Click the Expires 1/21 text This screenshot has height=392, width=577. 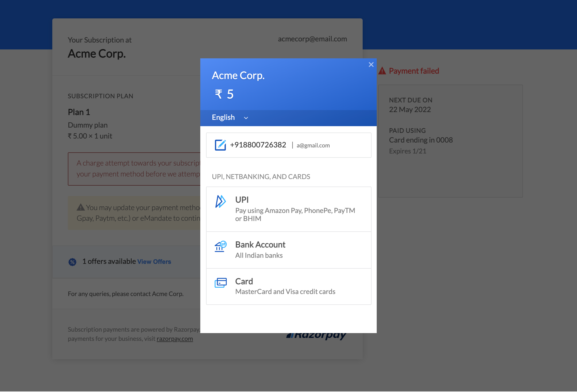click(x=407, y=151)
